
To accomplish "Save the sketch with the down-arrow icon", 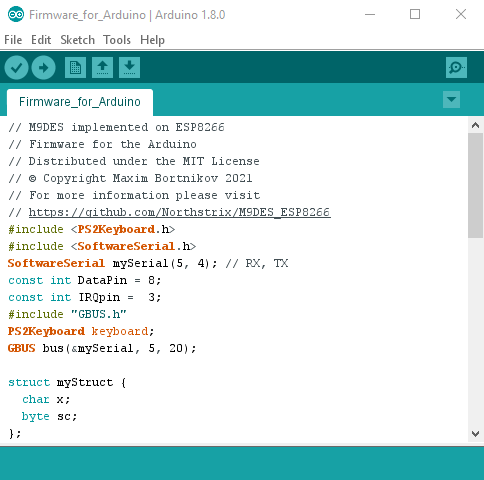I will pyautogui.click(x=129, y=68).
